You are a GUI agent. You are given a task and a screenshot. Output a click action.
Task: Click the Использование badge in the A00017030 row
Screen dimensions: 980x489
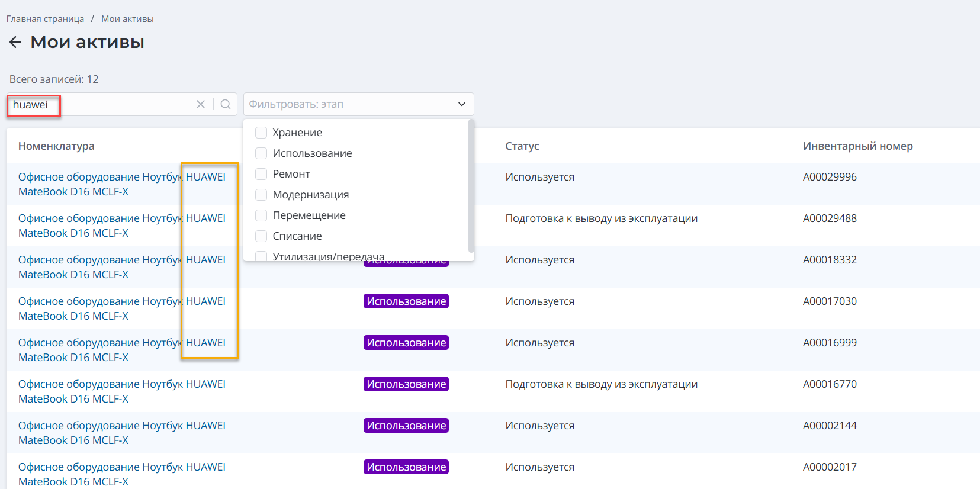point(406,301)
